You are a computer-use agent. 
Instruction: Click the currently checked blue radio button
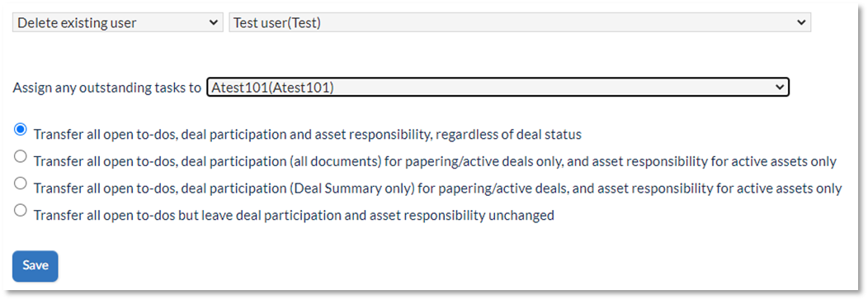[20, 130]
